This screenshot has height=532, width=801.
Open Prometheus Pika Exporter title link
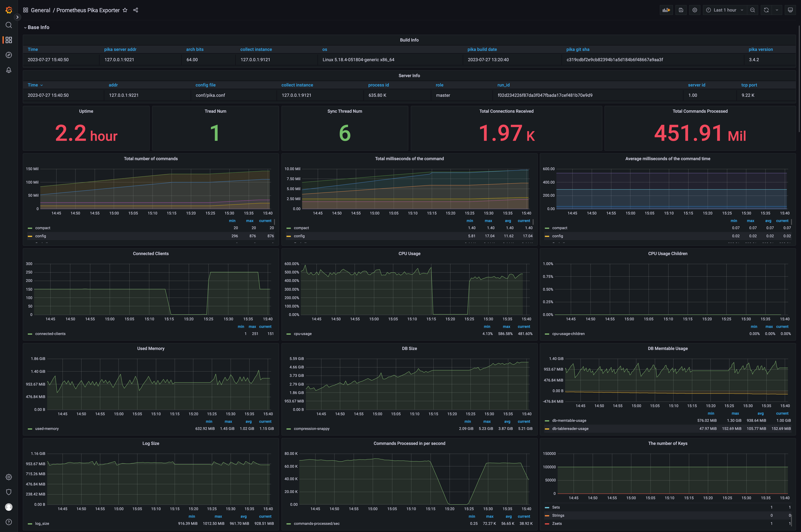(88, 10)
